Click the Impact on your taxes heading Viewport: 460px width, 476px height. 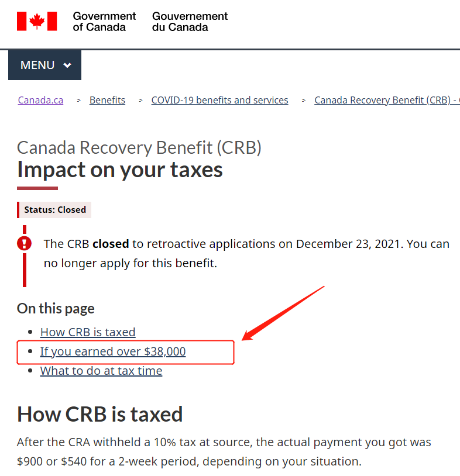point(120,170)
